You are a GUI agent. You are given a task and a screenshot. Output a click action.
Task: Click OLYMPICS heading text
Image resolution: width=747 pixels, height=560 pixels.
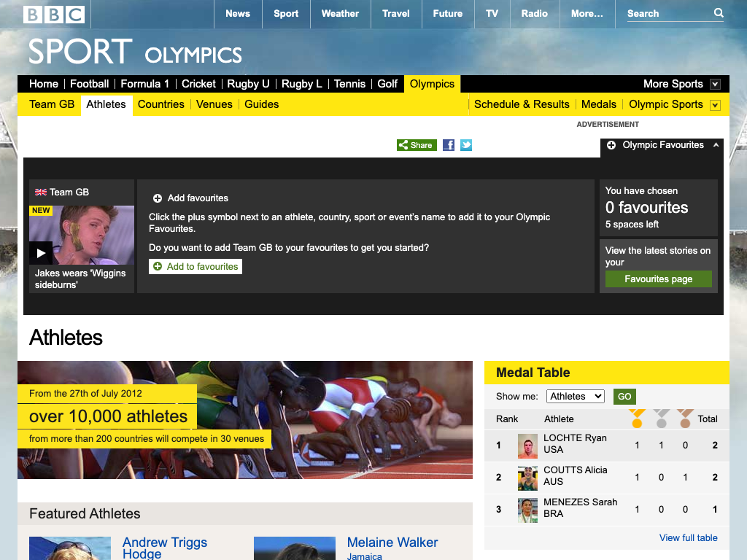tap(193, 55)
